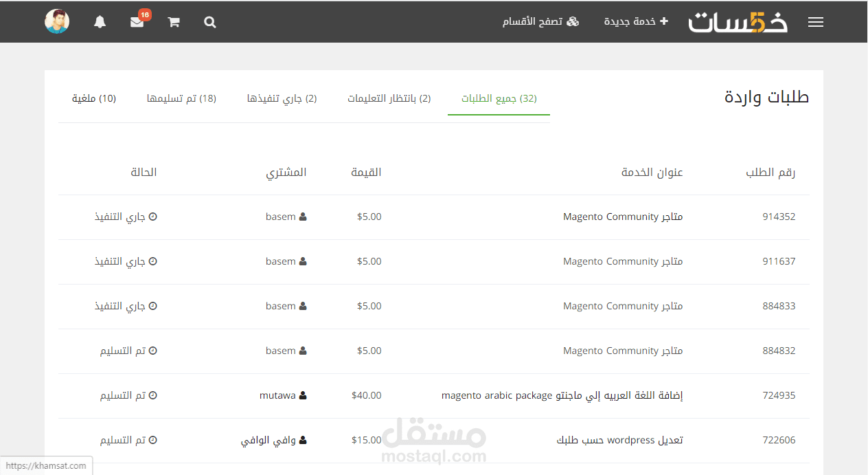Viewport: 868px width, 475px height.
Task: Open Magento Community service for order 914352
Action: pos(623,217)
